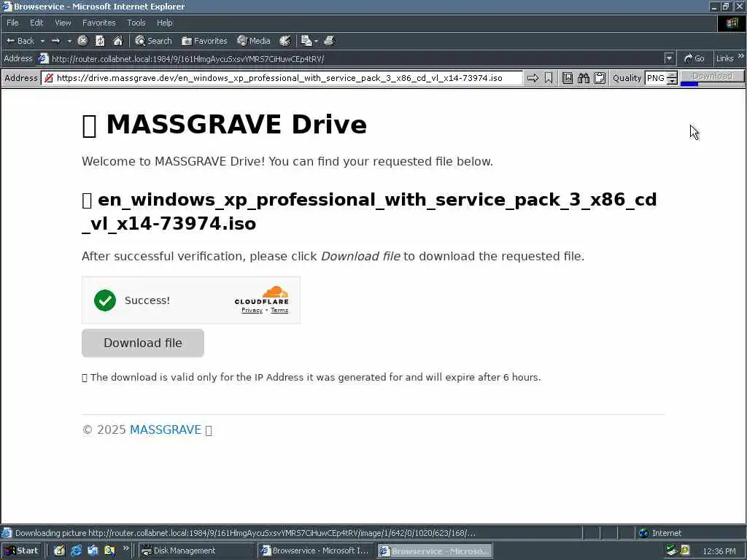Click the Browservice go arrow icon
The image size is (747, 560).
coord(533,77)
